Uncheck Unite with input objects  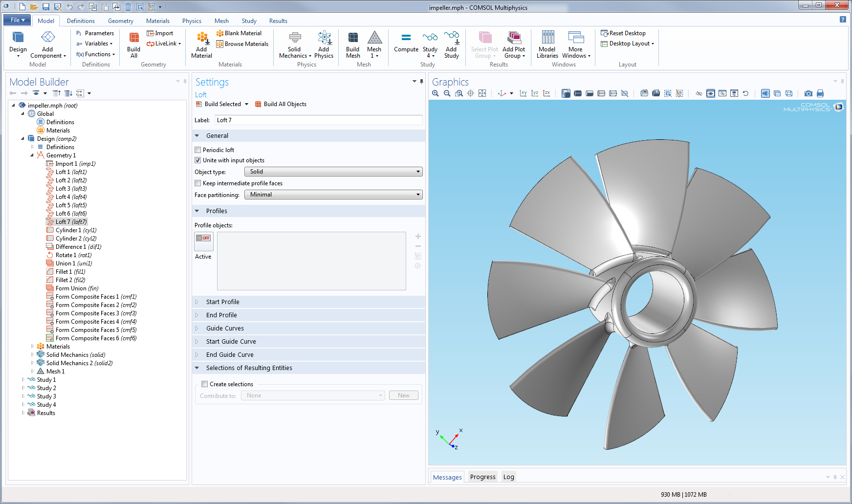coord(198,160)
